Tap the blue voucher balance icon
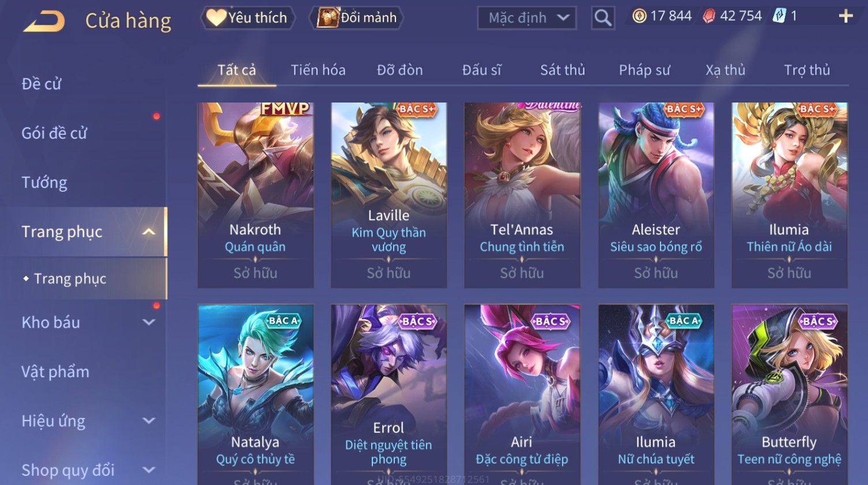Screen dimensions: 868x485 click(x=779, y=16)
